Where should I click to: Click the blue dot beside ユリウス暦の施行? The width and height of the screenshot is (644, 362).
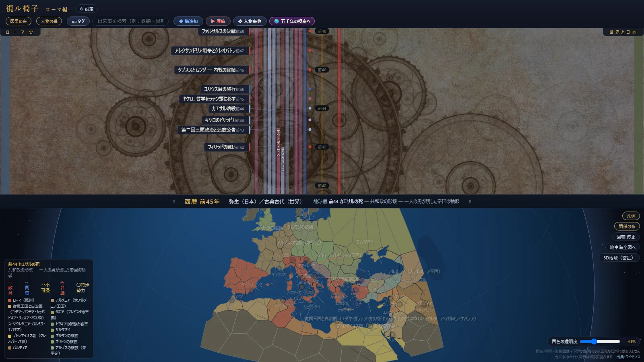pos(310,89)
